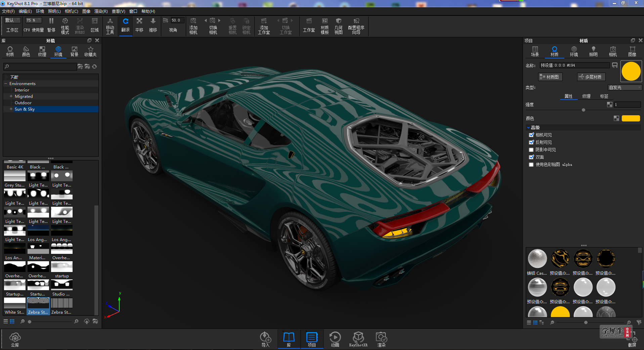Image resolution: width=644 pixels, height=350 pixels.
Task: Refresh the library with refresh icon
Action: [x=94, y=67]
